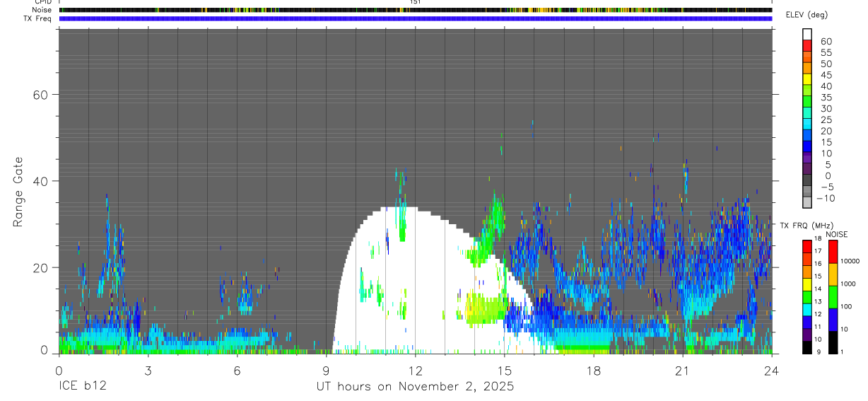Click the x-axis tick label '24'
868x401 pixels.
coord(771,371)
